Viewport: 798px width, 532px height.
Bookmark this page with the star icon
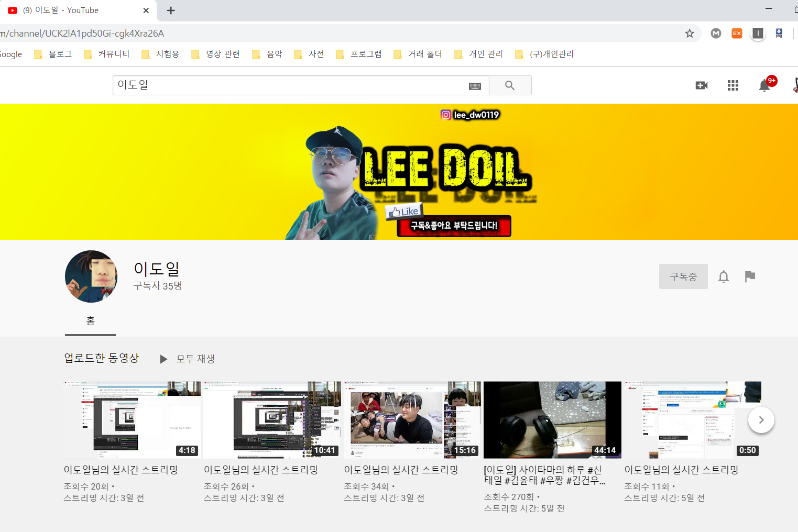(690, 34)
